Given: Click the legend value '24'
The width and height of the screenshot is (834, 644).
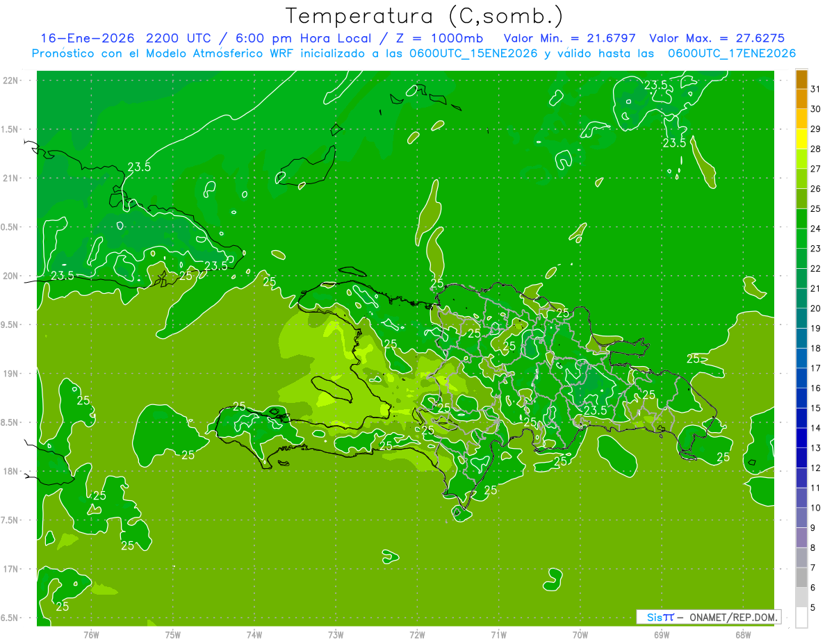Looking at the screenshot, I should tap(815, 229).
